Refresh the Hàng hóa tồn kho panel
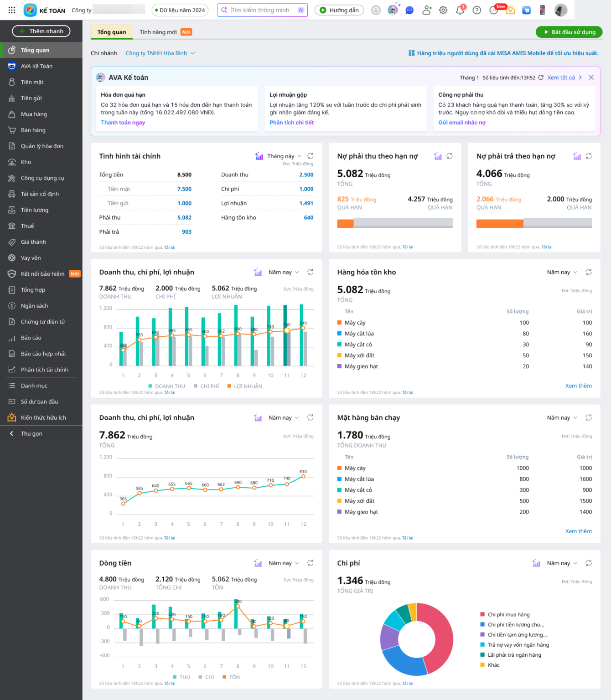The image size is (611, 700). click(x=589, y=272)
